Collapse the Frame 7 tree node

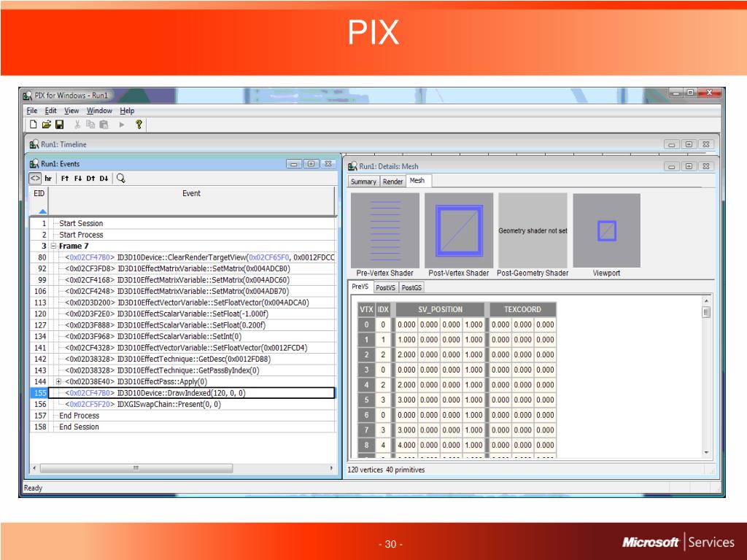pyautogui.click(x=54, y=246)
